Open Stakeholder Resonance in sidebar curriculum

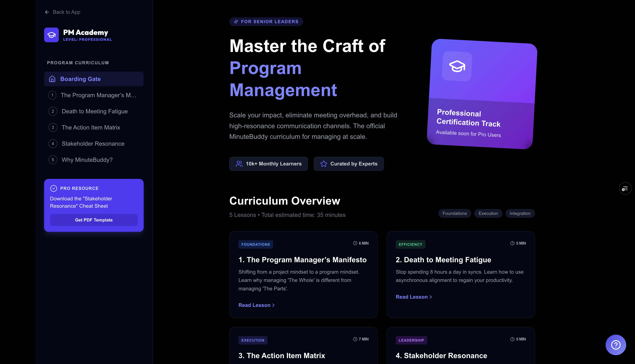tap(93, 144)
